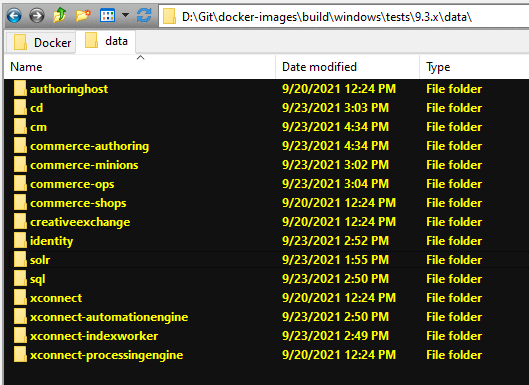Refresh the folder listing

coord(144,16)
